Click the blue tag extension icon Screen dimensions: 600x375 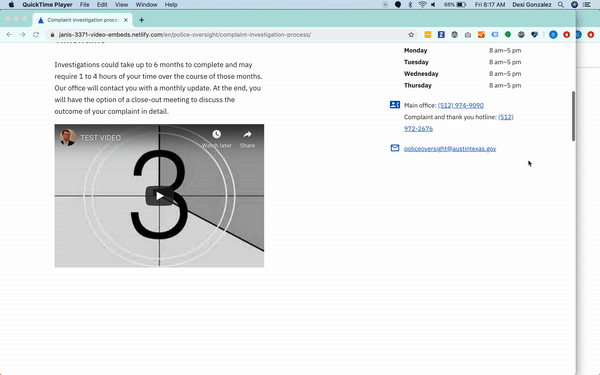point(494,34)
